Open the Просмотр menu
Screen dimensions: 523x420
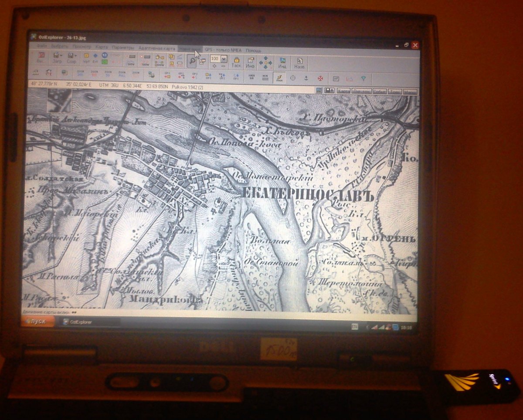coord(82,46)
